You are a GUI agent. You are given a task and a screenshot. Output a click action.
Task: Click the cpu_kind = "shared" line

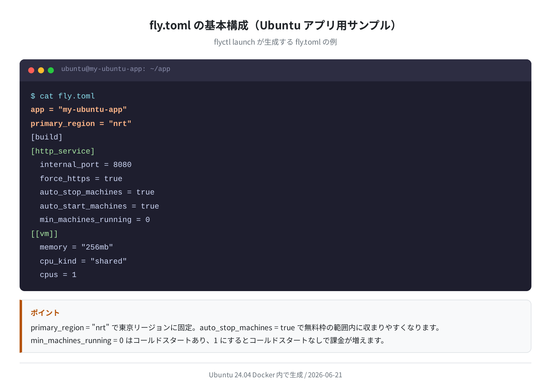[83, 261]
